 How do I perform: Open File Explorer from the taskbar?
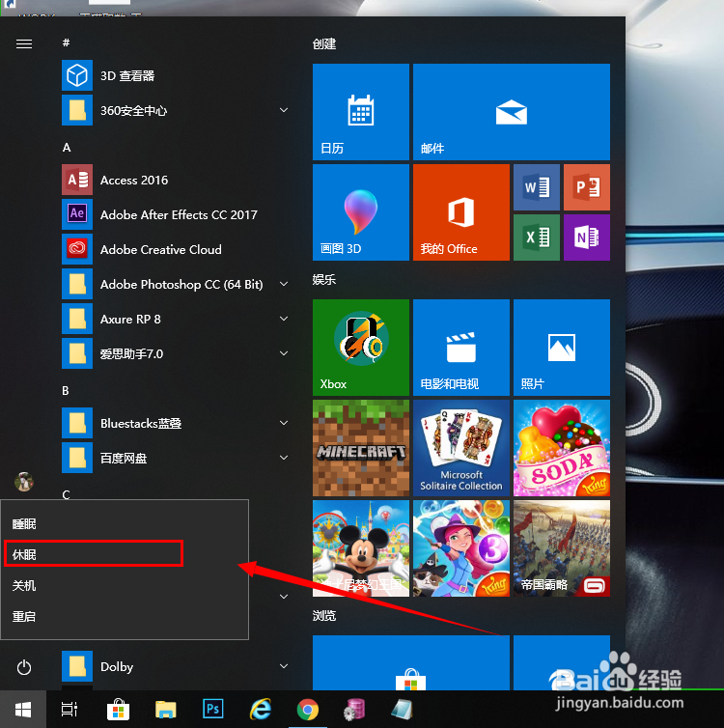[166, 710]
